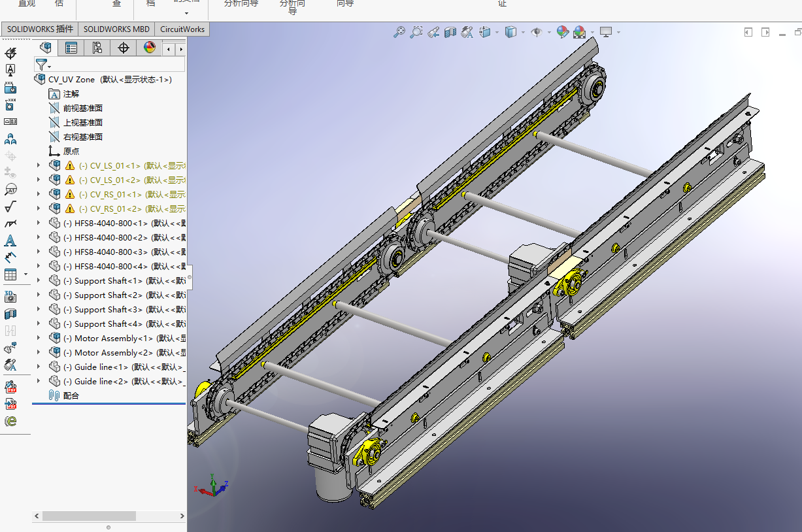Switch to the PropertyManager panel tab
The height and width of the screenshot is (532, 802).
(71, 48)
